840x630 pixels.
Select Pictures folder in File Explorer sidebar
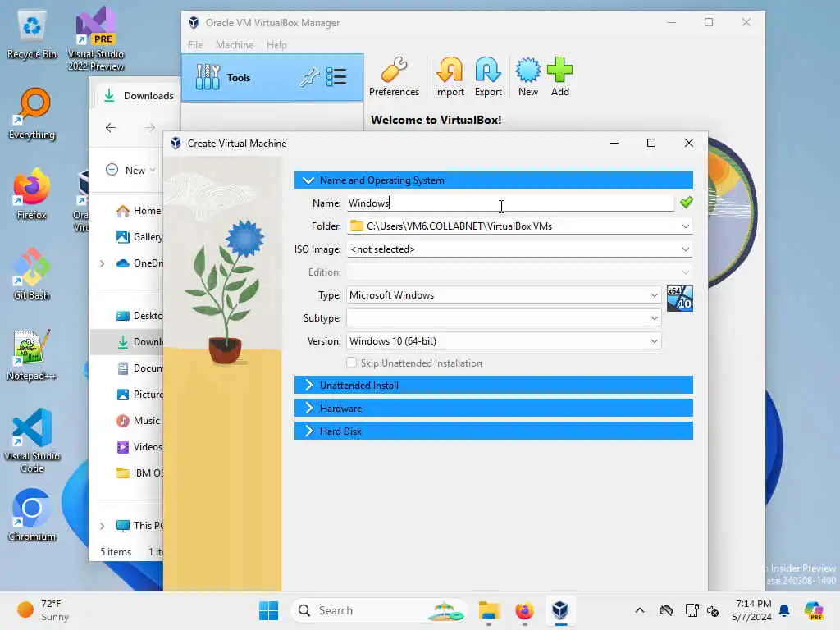tap(139, 395)
